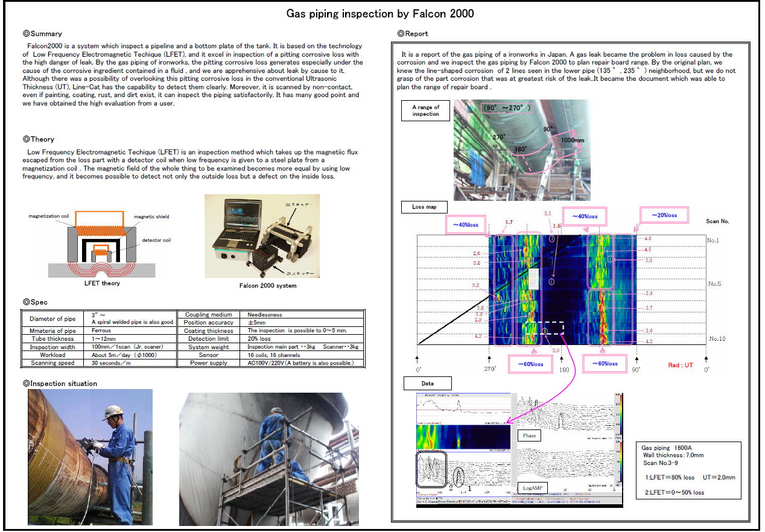Viewport: 765px width, 532px height.
Task: Click the "Power supply" table cell
Action: tap(208, 363)
